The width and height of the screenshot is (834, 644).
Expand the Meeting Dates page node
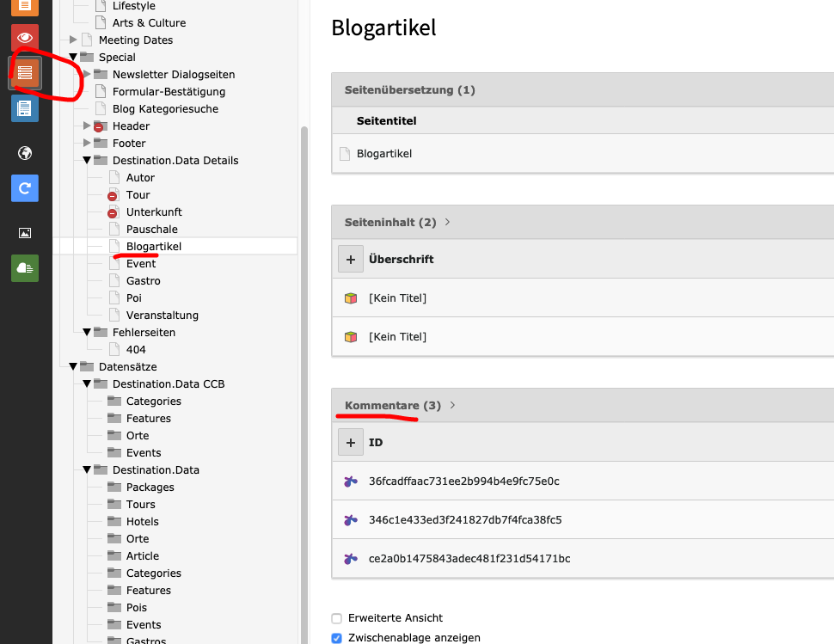click(x=73, y=40)
